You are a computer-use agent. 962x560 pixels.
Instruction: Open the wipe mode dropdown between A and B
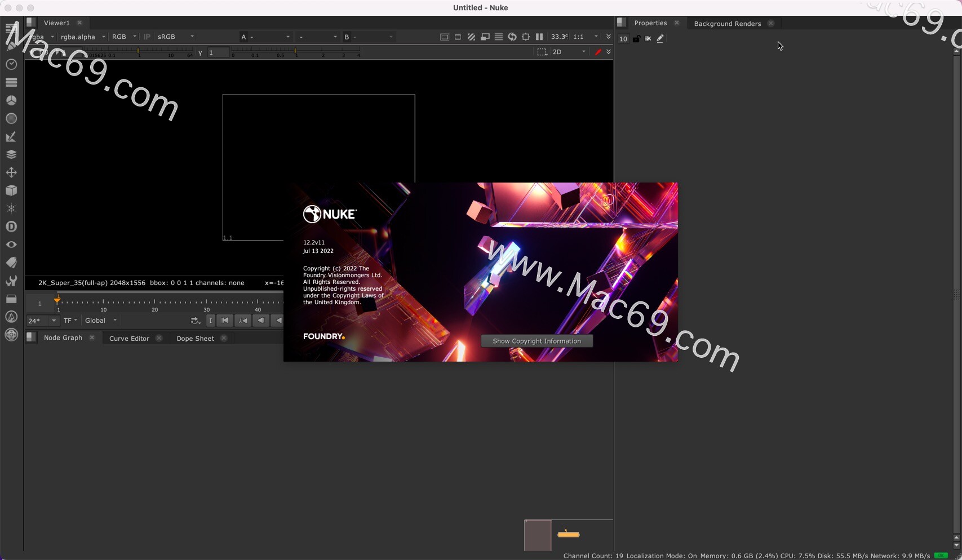tap(318, 37)
